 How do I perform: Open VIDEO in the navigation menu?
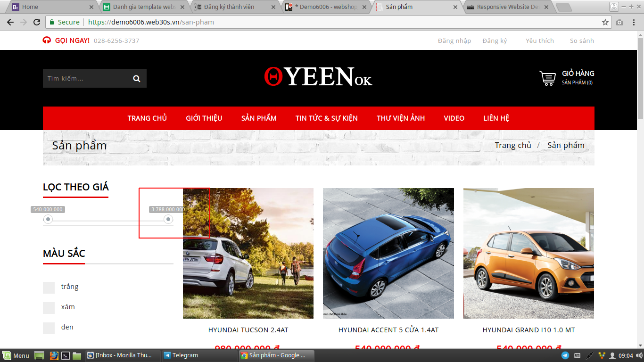[454, 118]
